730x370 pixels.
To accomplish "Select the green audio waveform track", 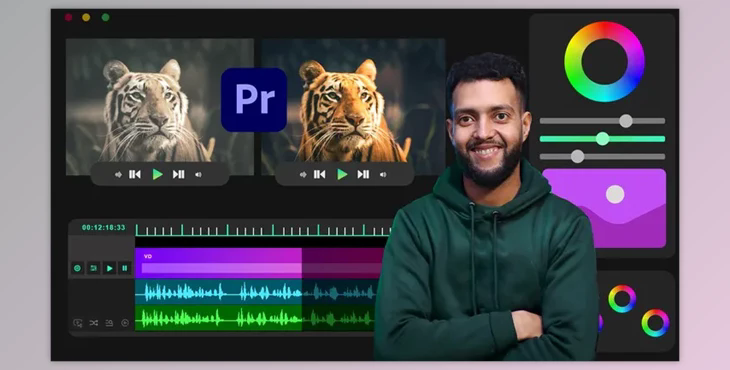I will (256, 318).
